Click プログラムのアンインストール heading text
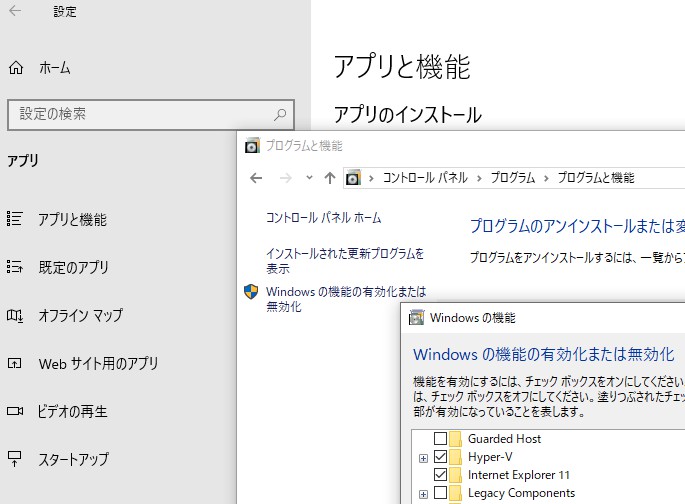 pyautogui.click(x=577, y=226)
